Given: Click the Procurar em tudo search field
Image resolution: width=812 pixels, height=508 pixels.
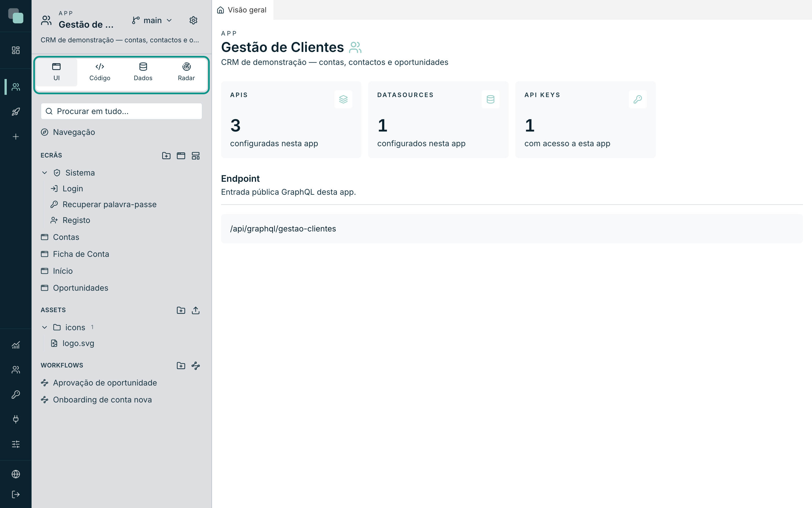Looking at the screenshot, I should click(122, 111).
